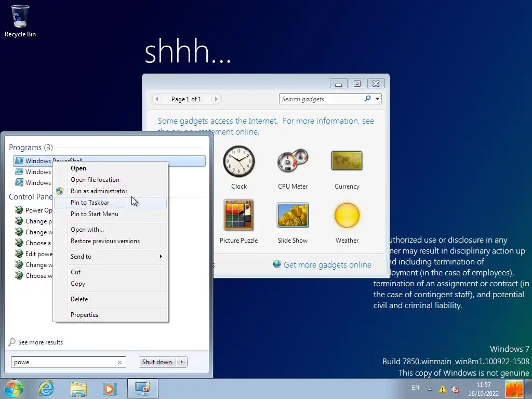Open the Shut down options arrow
The width and height of the screenshot is (532, 399).
tap(182, 362)
